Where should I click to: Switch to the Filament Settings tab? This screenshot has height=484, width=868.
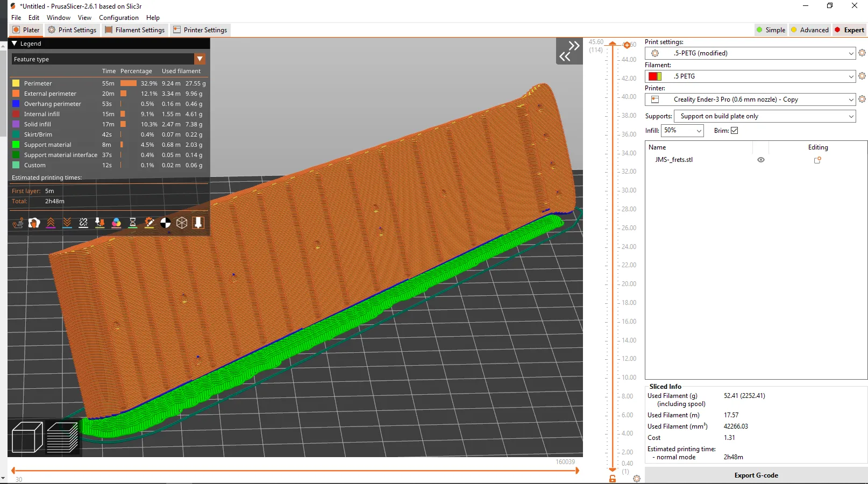tap(135, 30)
